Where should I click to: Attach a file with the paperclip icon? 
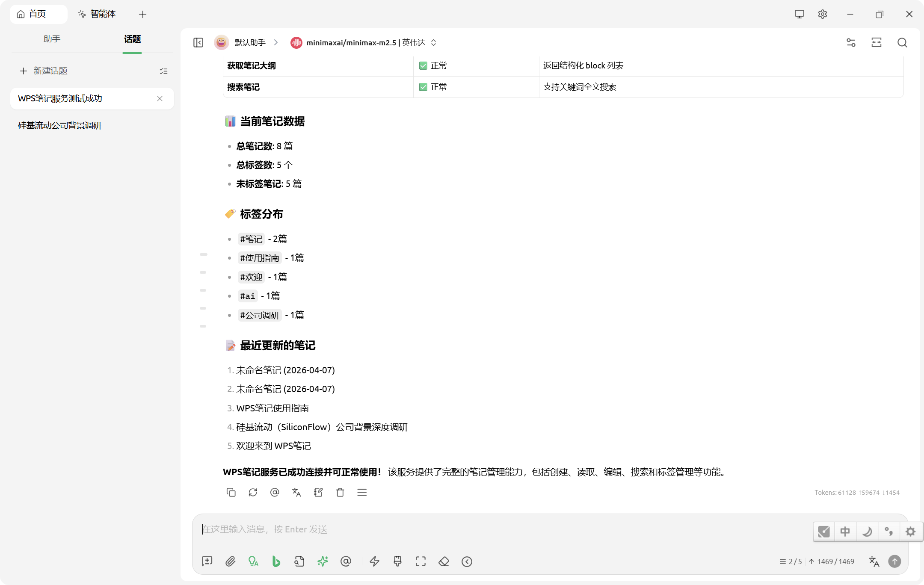tap(230, 561)
